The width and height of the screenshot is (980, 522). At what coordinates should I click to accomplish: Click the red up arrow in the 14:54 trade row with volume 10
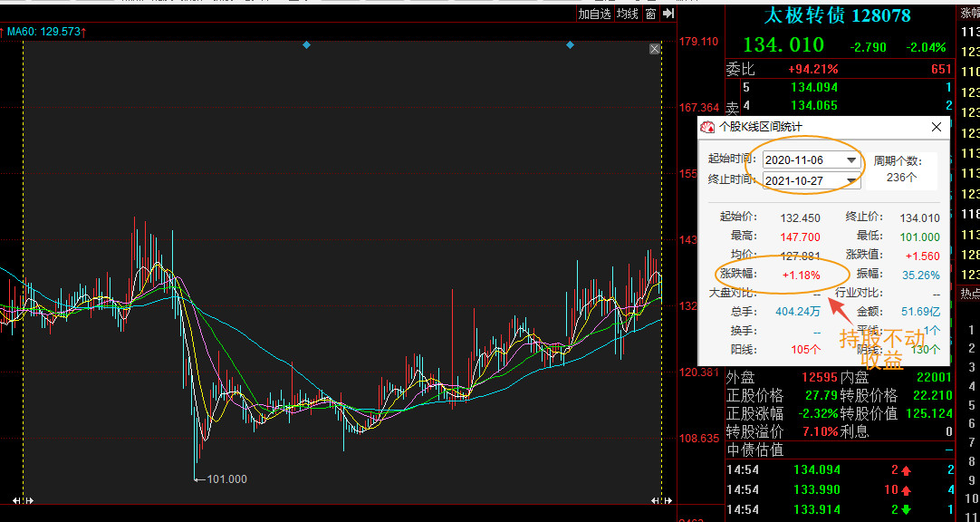[x=906, y=489]
